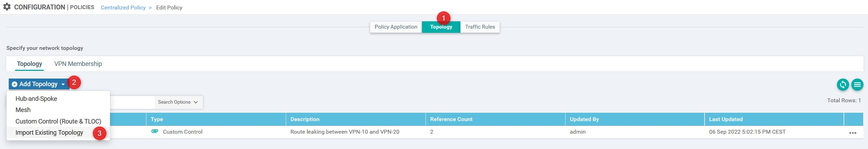
Task: Choose Mesh topology option
Action: point(23,110)
